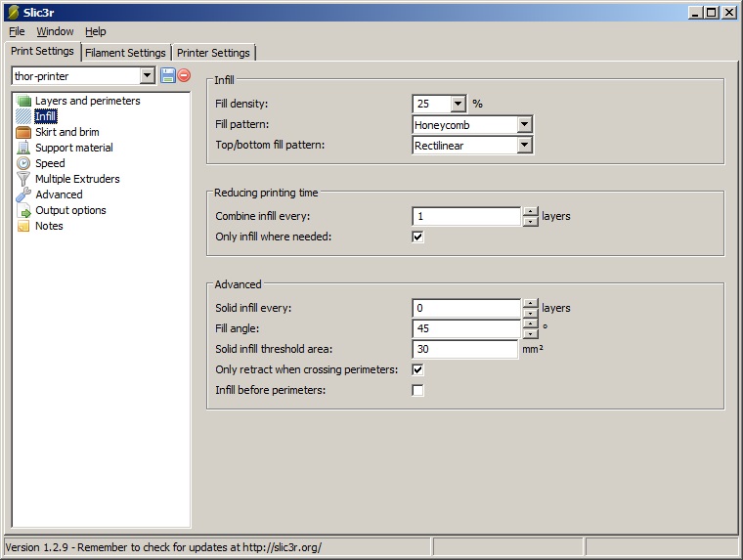
Task: Uncheck Only retract when crossing perimeters
Action: [x=418, y=370]
